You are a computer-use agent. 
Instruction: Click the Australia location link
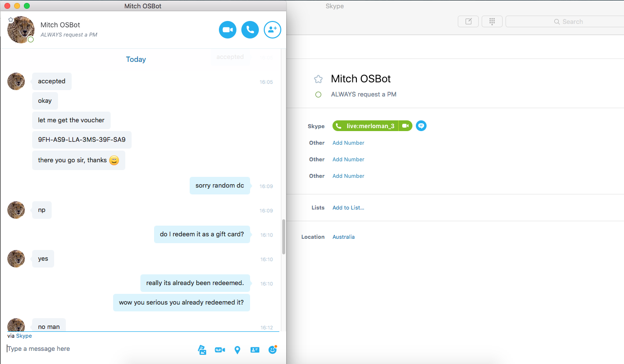pos(344,237)
